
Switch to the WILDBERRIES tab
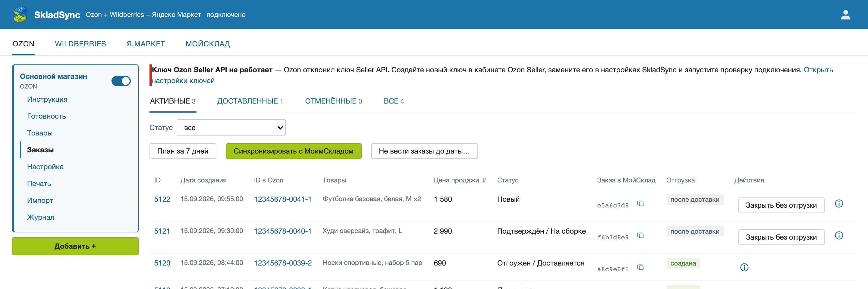click(80, 44)
